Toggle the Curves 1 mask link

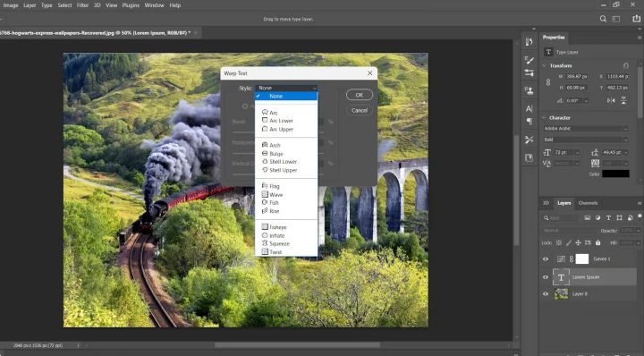click(572, 259)
